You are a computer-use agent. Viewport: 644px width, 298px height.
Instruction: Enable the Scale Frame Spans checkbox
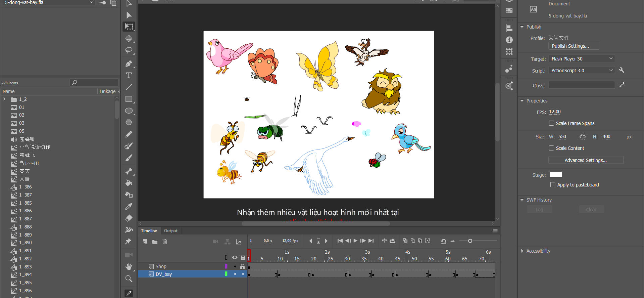pos(551,123)
